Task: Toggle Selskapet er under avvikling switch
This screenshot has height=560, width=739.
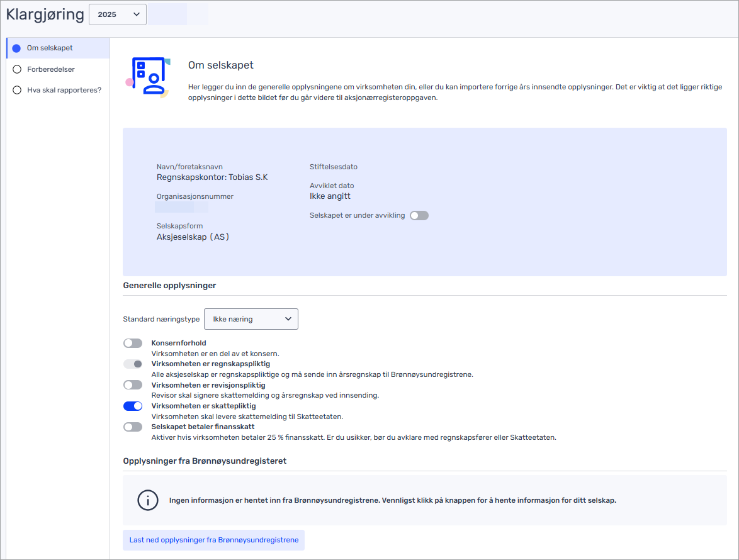Action: (419, 215)
